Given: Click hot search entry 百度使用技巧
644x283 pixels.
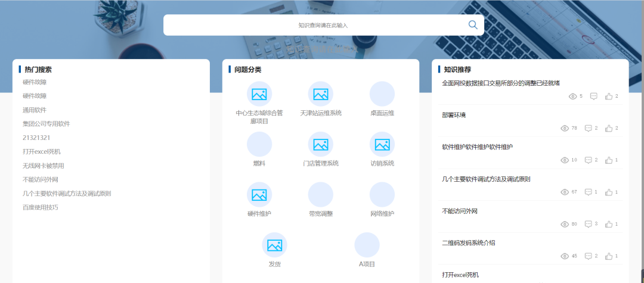Looking at the screenshot, I should [x=41, y=207].
